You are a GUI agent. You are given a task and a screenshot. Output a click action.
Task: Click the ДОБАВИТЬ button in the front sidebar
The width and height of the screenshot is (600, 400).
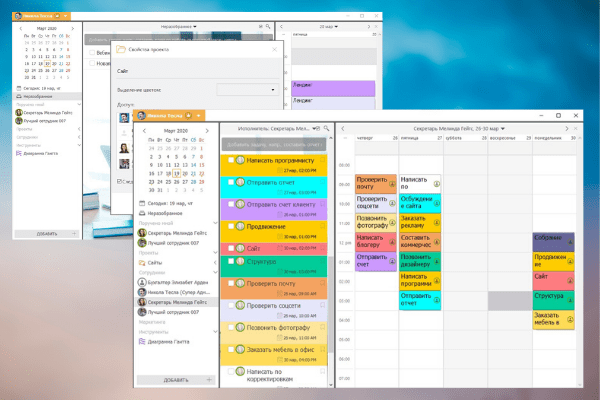point(175,380)
